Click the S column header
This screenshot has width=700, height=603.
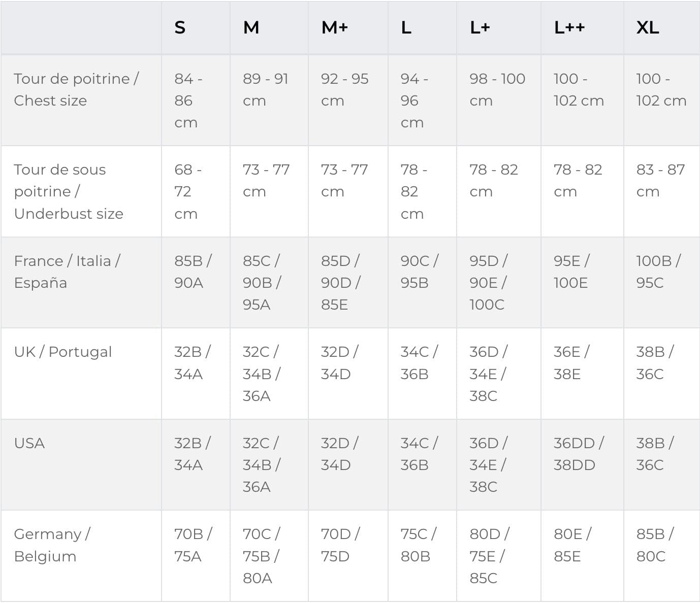180,27
